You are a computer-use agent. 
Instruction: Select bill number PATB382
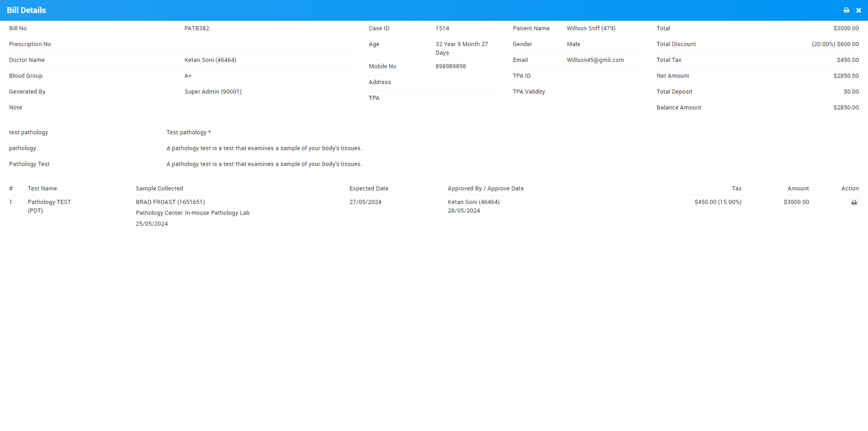coord(196,28)
